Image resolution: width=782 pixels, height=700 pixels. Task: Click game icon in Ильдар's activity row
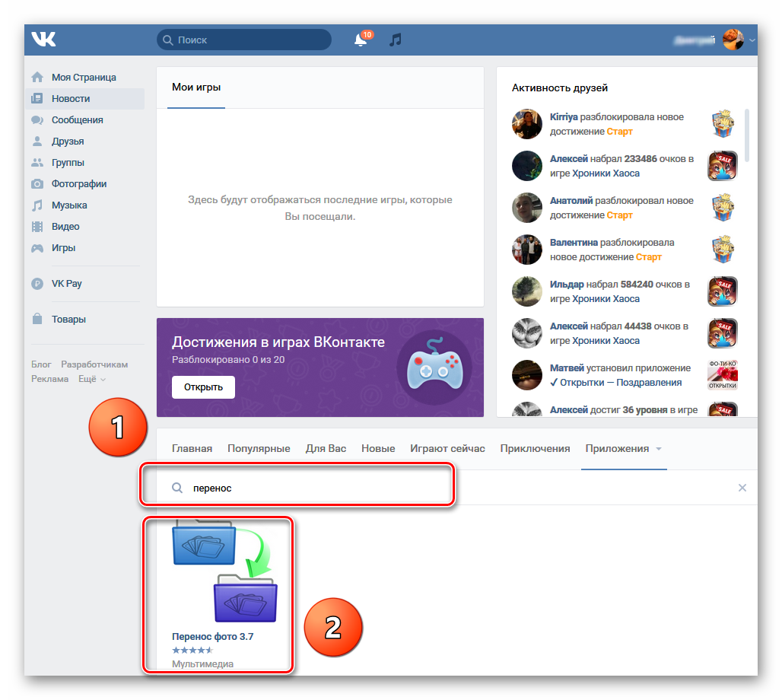pos(722,291)
